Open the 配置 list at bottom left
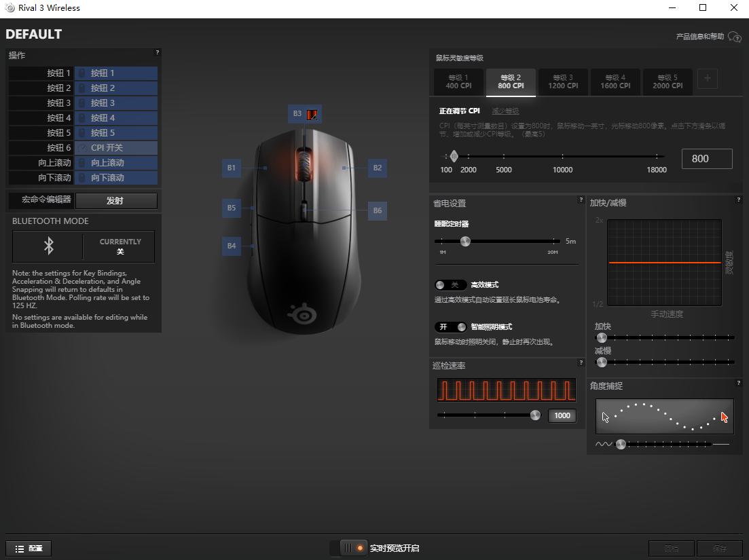Image resolution: width=749 pixels, height=560 pixels. [28, 548]
